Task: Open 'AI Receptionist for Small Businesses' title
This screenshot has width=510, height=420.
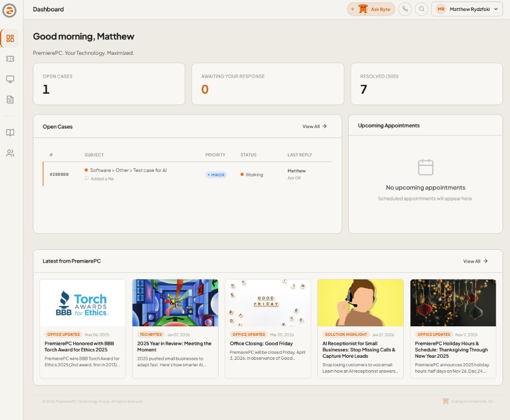Action: 359,350
